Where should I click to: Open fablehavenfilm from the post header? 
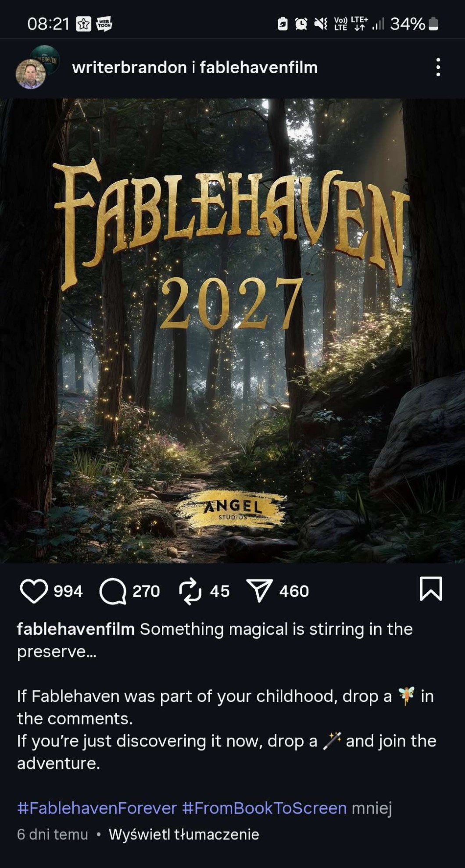click(x=258, y=68)
